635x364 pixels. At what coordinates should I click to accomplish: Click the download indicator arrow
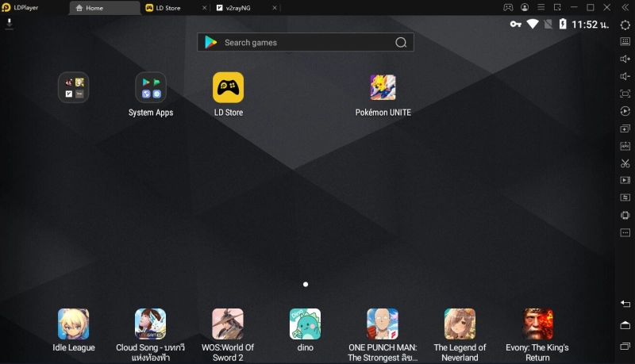click(x=9, y=24)
